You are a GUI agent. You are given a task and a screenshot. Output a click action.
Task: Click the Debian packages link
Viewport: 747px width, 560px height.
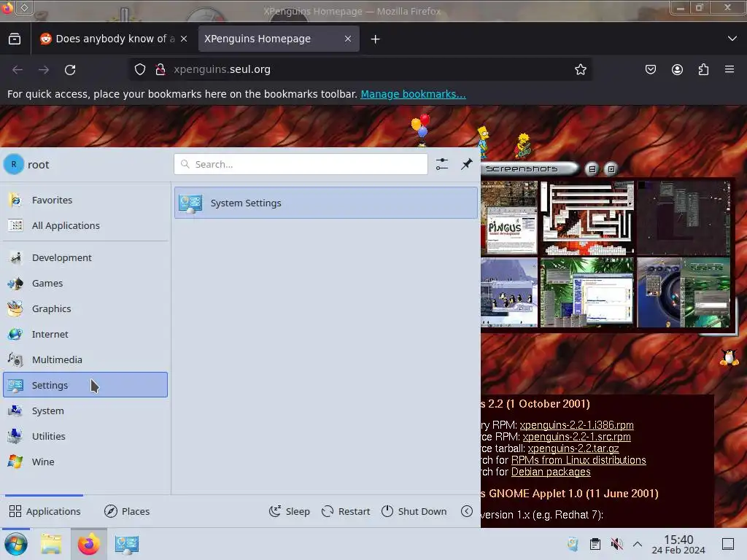551,472
